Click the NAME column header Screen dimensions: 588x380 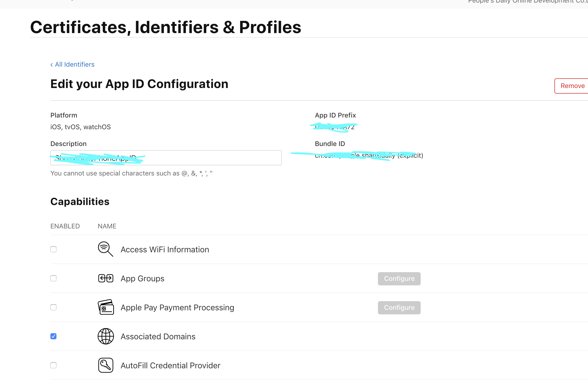(107, 226)
